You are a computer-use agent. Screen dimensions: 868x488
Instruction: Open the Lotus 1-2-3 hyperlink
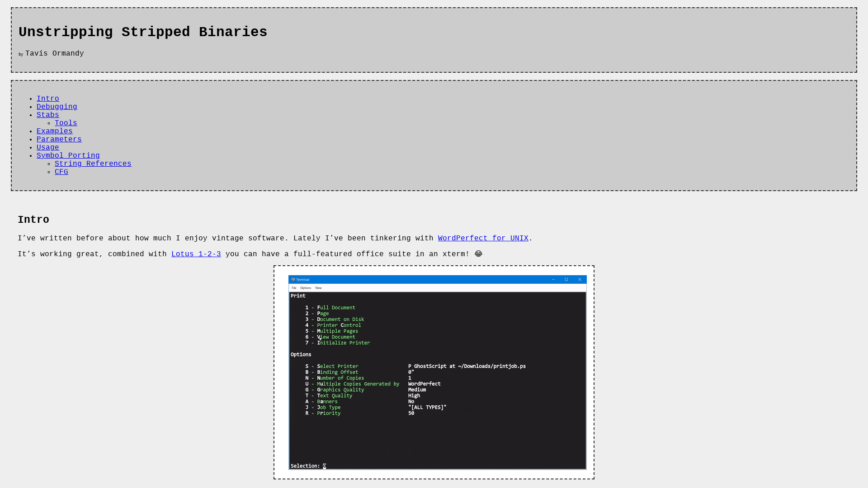pyautogui.click(x=196, y=254)
